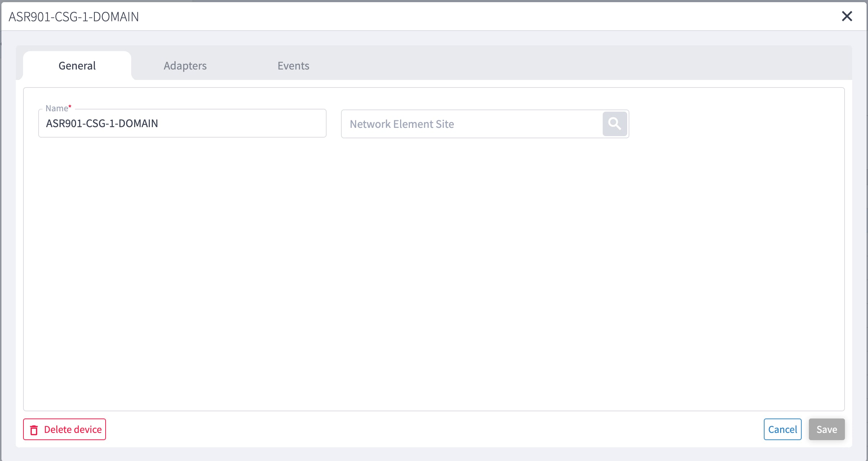Open the Events tab
Viewport: 868px width, 461px height.
click(x=293, y=66)
